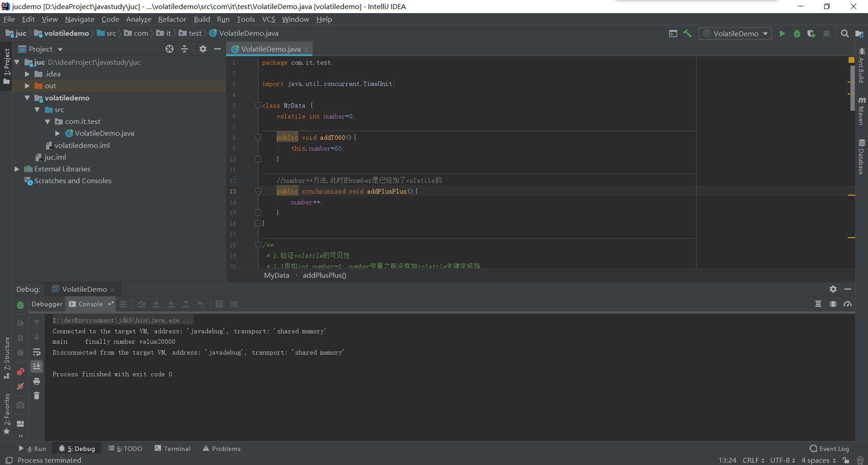Image resolution: width=868 pixels, height=465 pixels.
Task: Switch to the Debugger tab
Action: coord(47,304)
